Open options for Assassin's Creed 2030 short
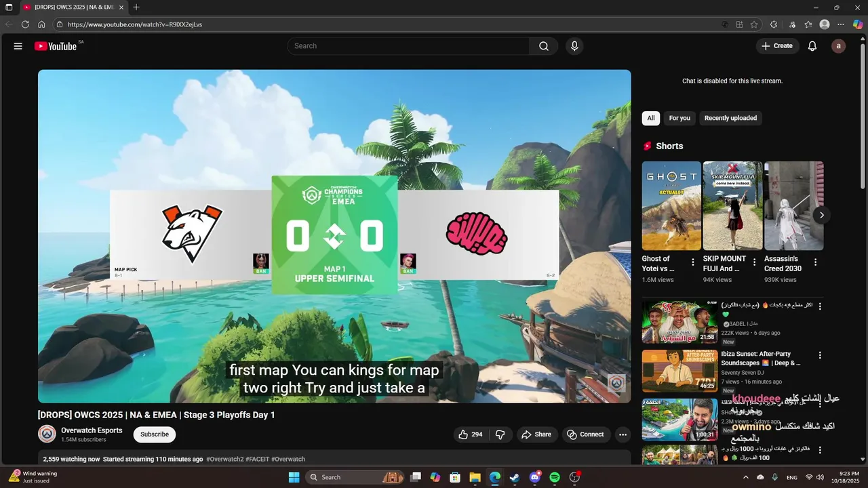The width and height of the screenshot is (868, 488). (815, 262)
